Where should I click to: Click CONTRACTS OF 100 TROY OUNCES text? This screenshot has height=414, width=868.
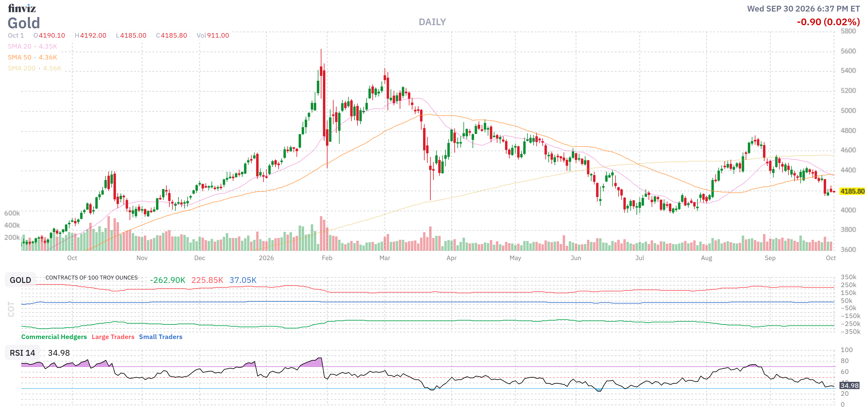(x=92, y=278)
